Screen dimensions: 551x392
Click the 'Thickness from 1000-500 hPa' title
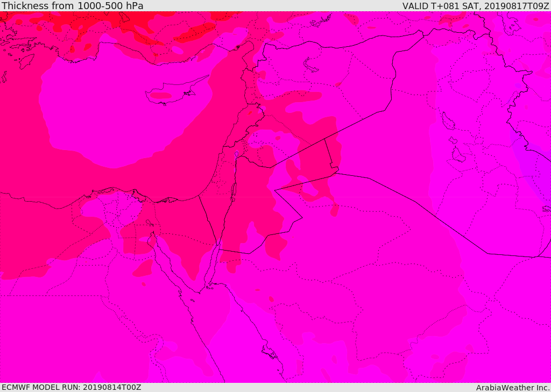point(73,5)
